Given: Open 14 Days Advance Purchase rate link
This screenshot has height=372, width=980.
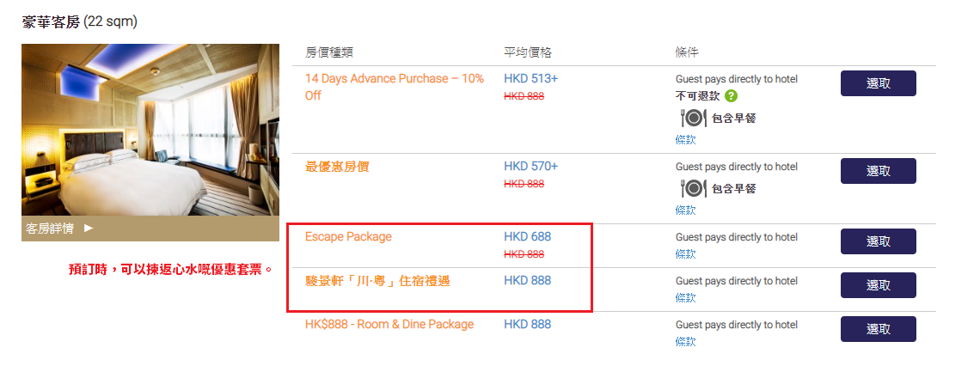Looking at the screenshot, I should tap(395, 87).
